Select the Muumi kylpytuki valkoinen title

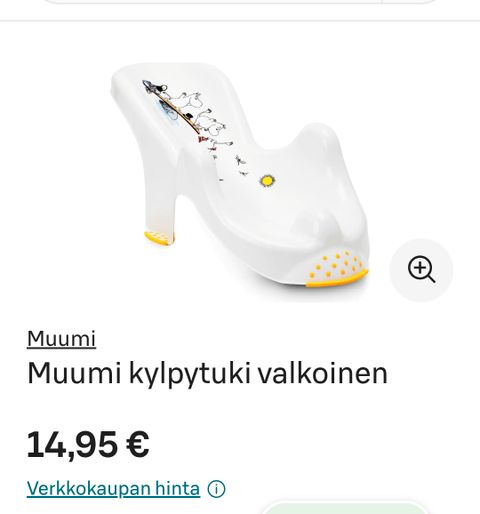[207, 374]
